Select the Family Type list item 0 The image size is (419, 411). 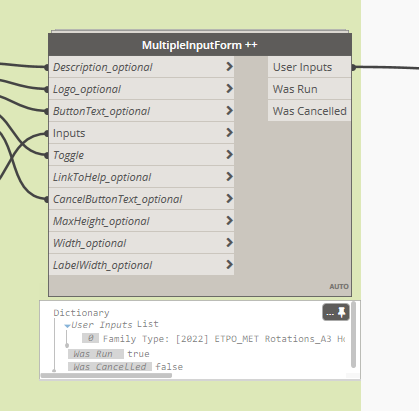coord(213,339)
